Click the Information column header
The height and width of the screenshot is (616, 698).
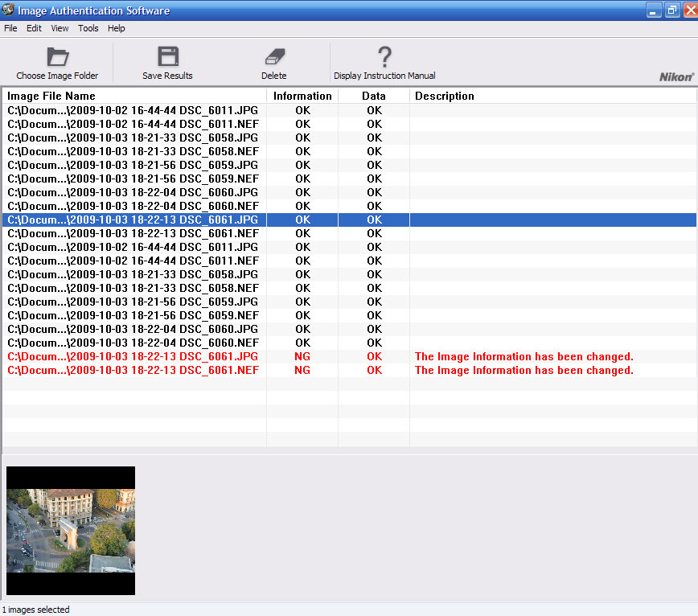302,96
